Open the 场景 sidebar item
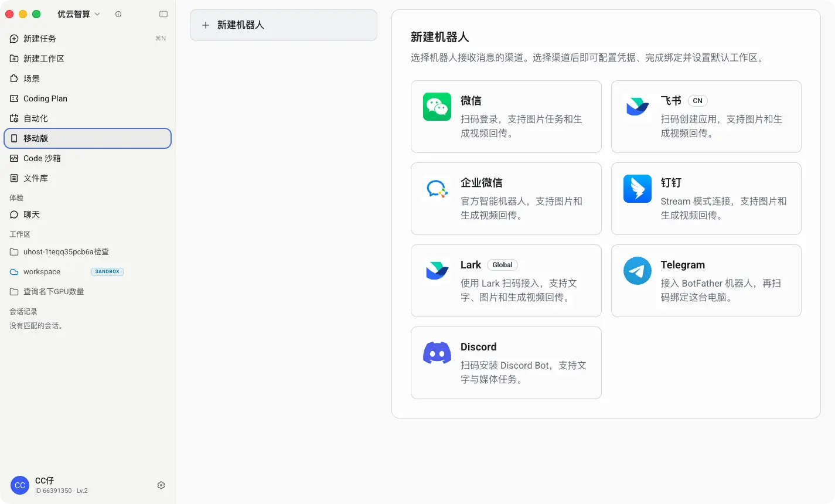Image resolution: width=835 pixels, height=504 pixels. click(88, 79)
